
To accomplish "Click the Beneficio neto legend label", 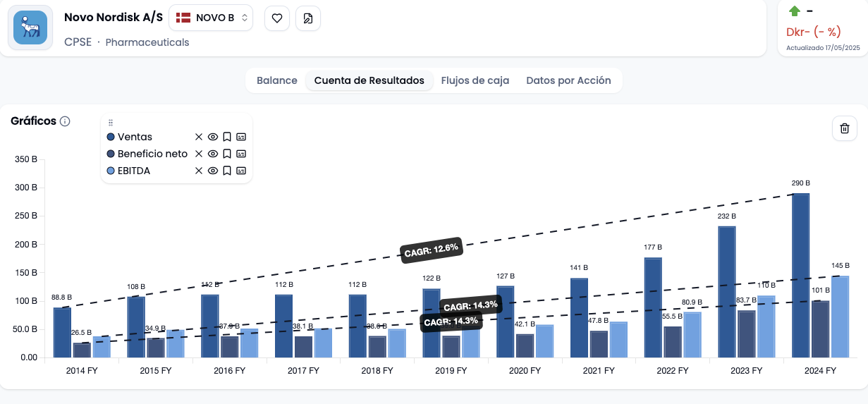I will 152,154.
